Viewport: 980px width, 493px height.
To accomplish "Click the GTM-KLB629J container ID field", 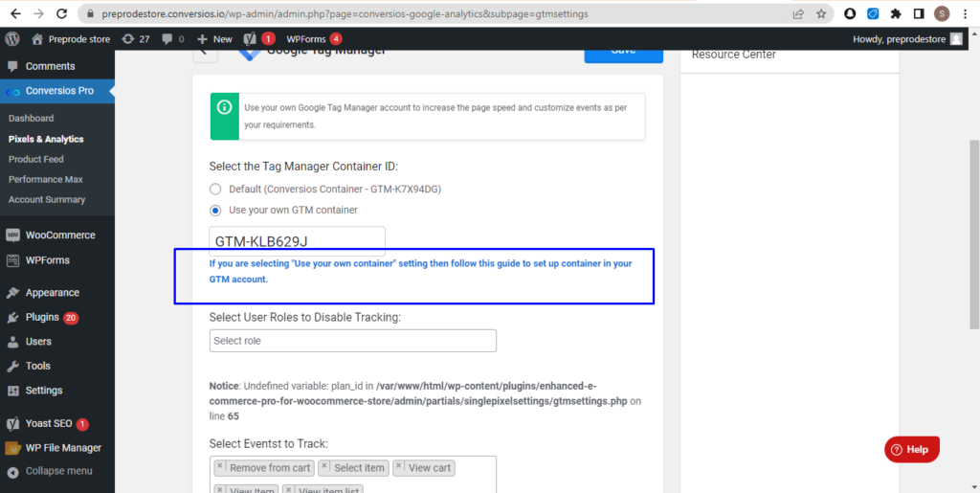I will coord(297,241).
